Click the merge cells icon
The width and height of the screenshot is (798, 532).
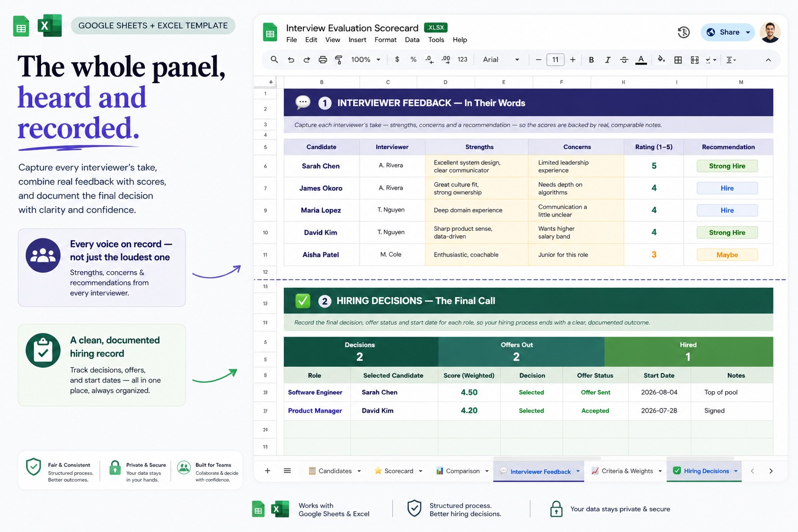pyautogui.click(x=695, y=60)
